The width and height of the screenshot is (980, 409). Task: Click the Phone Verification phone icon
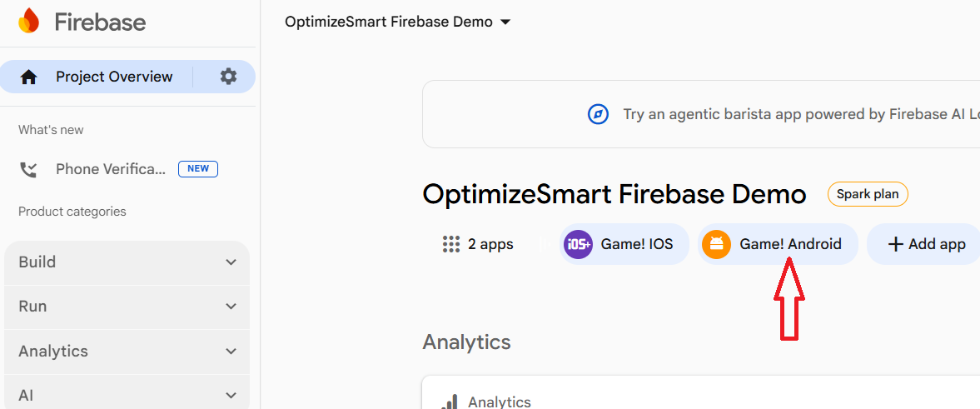coord(29,170)
